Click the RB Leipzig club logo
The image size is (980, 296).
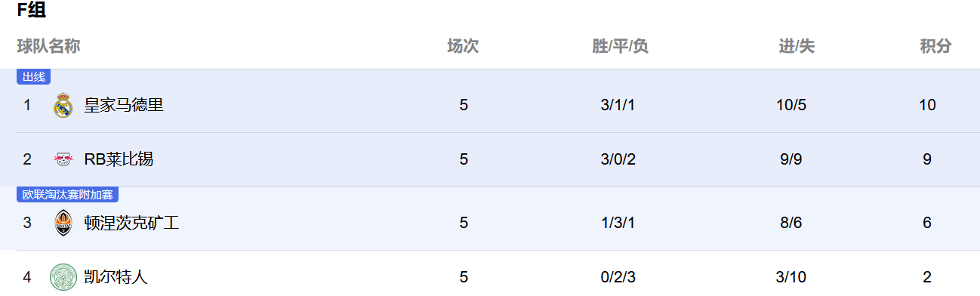(x=63, y=159)
